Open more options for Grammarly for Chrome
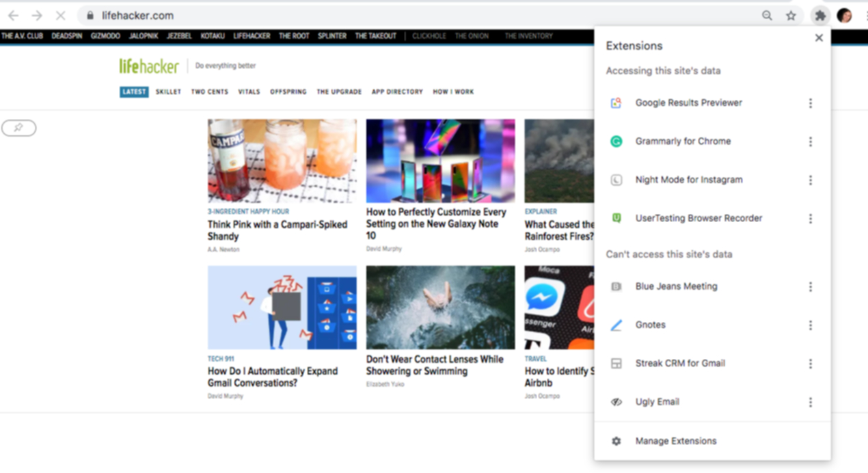Viewport: 868px width, 473px height. (x=811, y=141)
